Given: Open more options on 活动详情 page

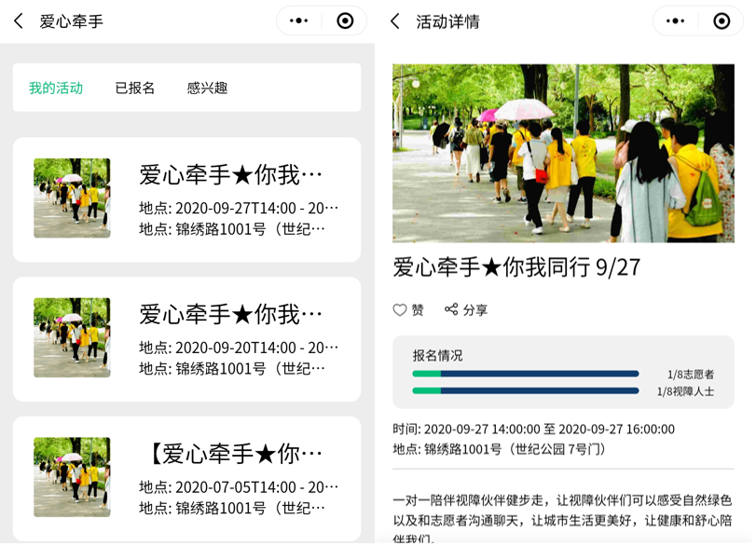Looking at the screenshot, I should (x=675, y=21).
